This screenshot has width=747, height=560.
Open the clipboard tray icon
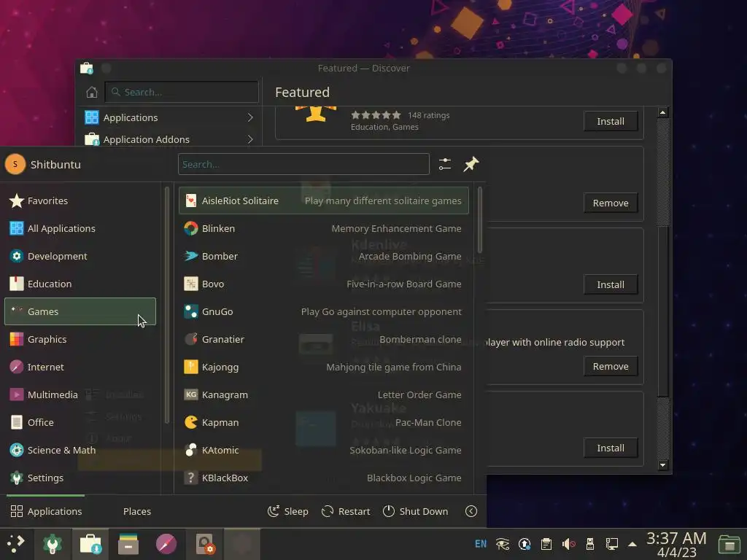(546, 544)
